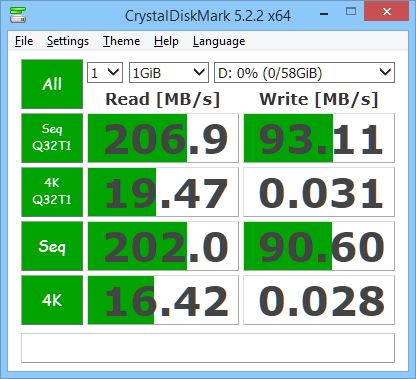Click the Read [MB/s] column header
The image size is (416, 379).
coord(163,99)
